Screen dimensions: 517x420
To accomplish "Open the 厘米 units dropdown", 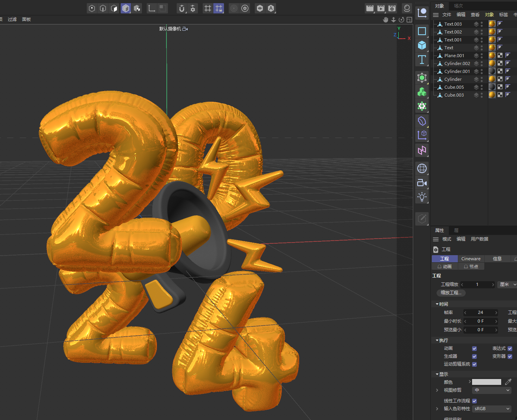I will [507, 284].
